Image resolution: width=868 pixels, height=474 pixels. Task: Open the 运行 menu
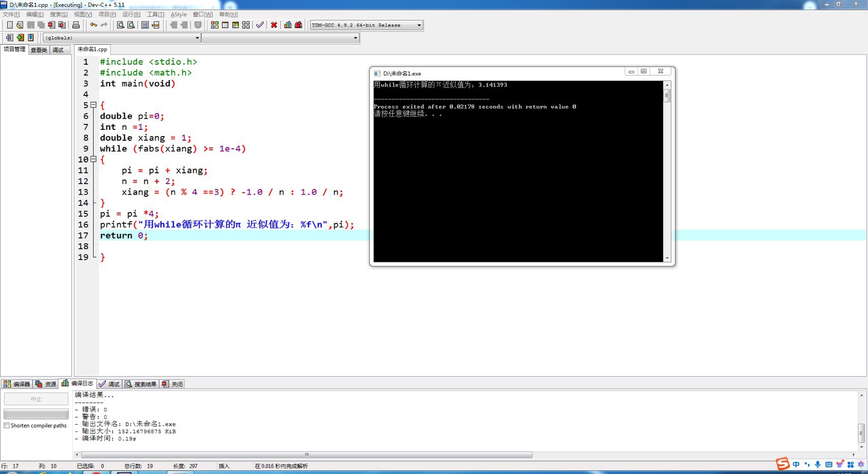point(131,14)
